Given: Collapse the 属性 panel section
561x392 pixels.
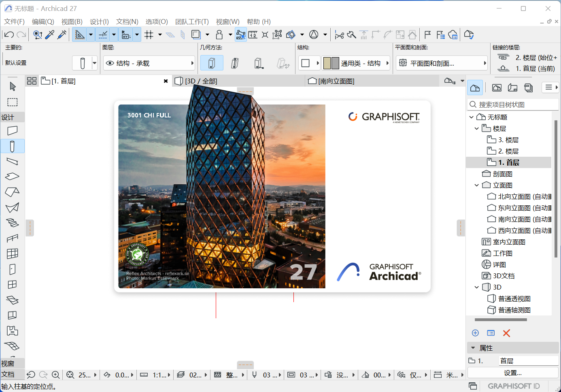Looking at the screenshot, I should click(x=473, y=348).
